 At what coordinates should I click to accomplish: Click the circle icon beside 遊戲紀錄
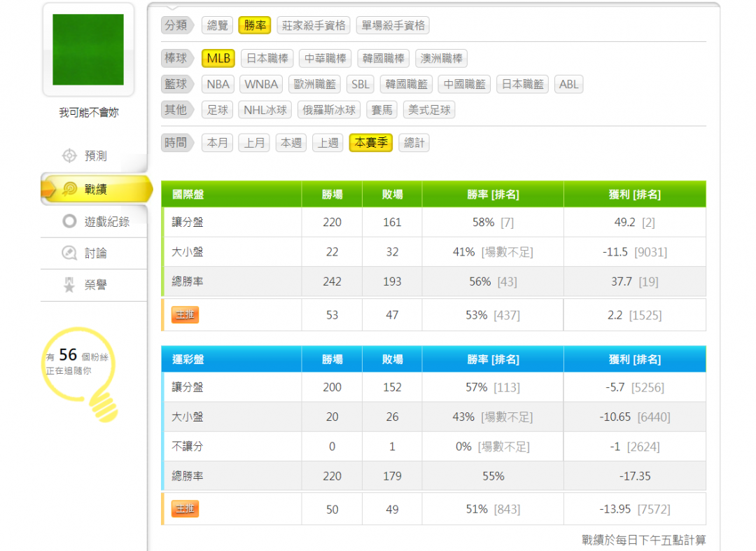69,221
